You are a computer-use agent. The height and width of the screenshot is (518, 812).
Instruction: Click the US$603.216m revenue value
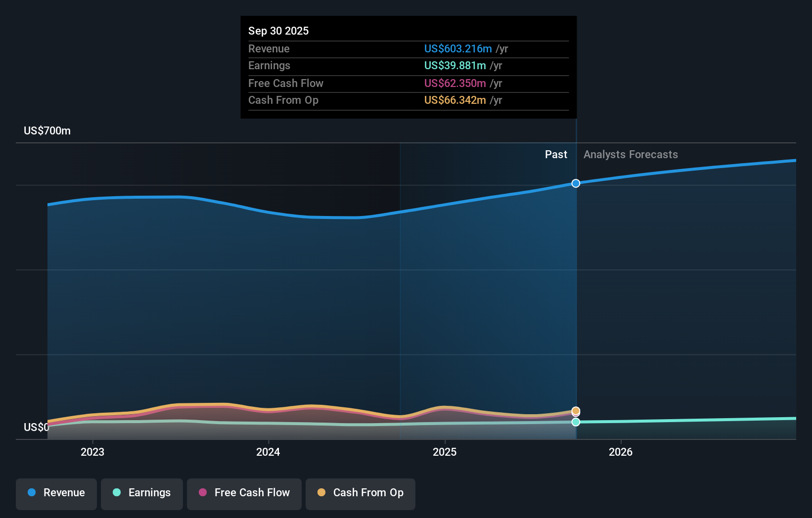[x=458, y=49]
